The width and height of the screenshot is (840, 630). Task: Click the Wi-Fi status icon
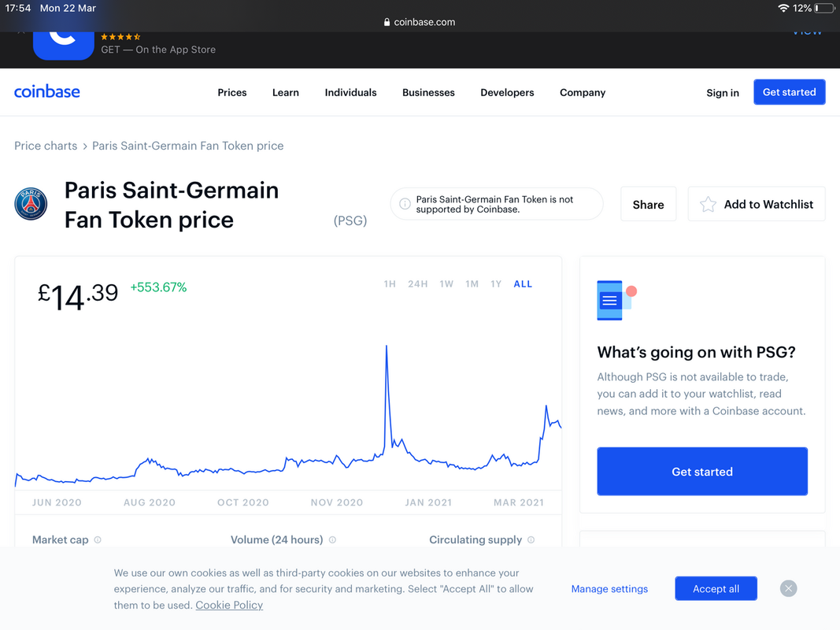coord(783,8)
